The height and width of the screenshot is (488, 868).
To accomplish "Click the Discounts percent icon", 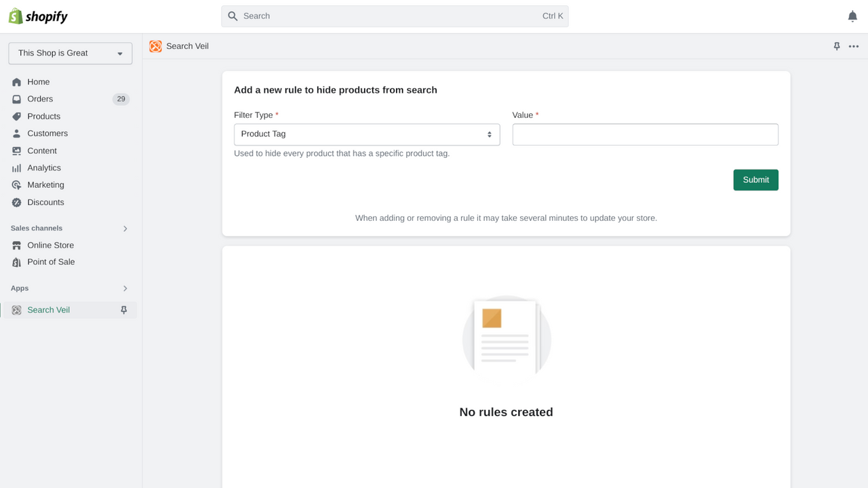I will pos(17,203).
